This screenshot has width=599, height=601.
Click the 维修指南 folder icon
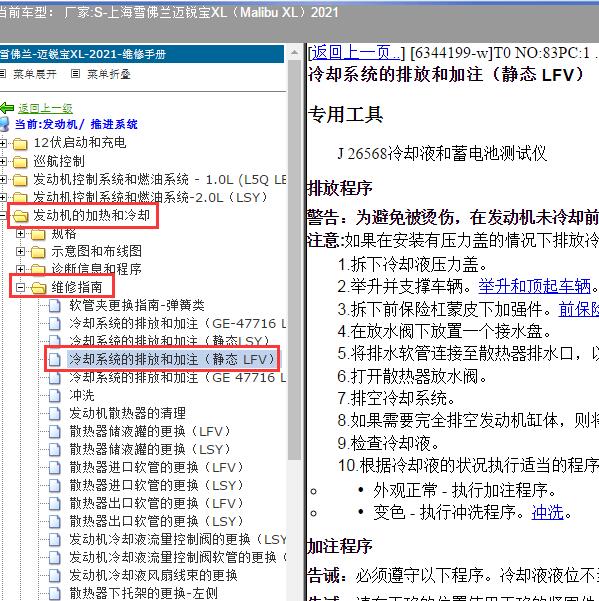click(38, 287)
